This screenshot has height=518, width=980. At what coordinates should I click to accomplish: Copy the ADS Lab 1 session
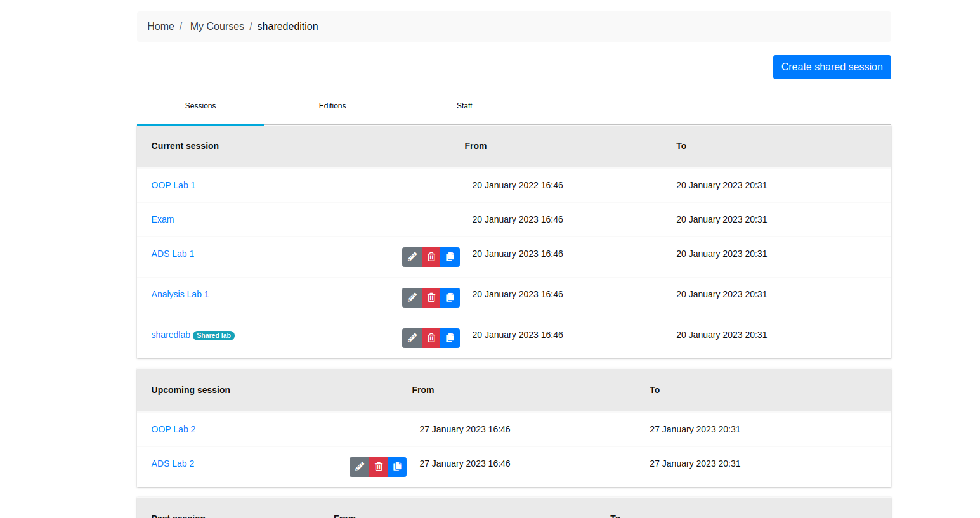pyautogui.click(x=450, y=257)
